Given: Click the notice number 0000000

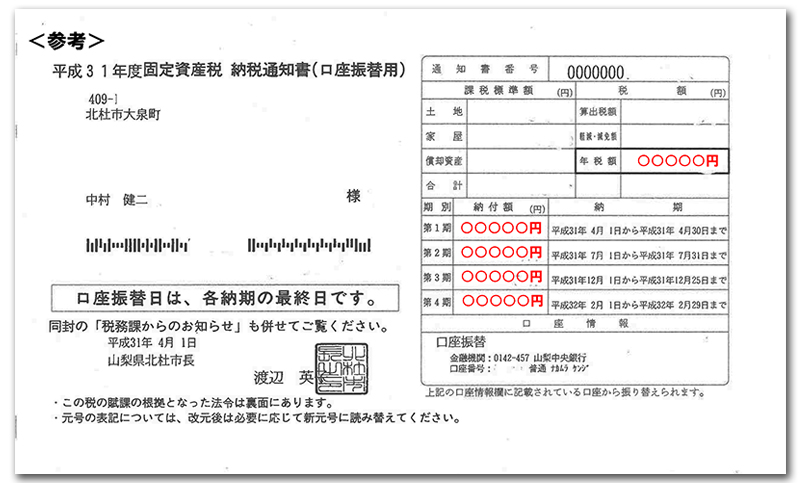Looking at the screenshot, I should (x=596, y=72).
